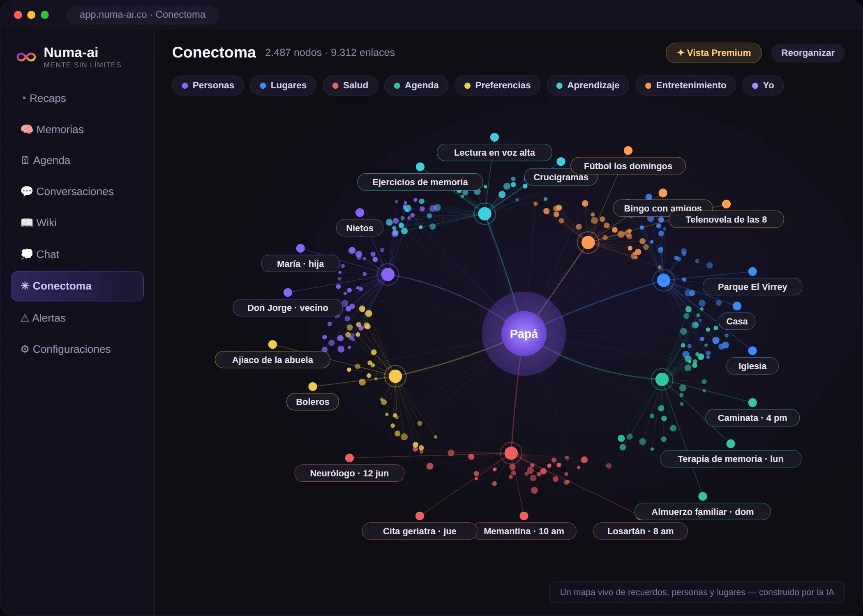
Task: Select the Caminata · 4 pm label
Action: pyautogui.click(x=752, y=418)
